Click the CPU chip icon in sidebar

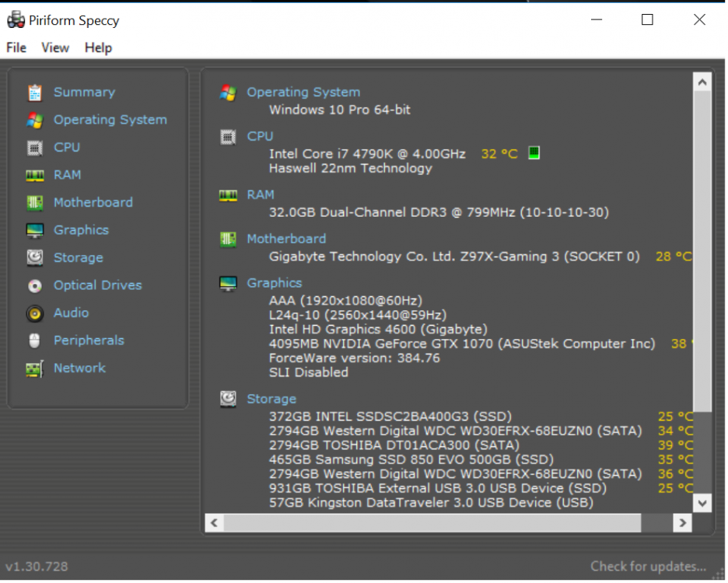pos(35,148)
